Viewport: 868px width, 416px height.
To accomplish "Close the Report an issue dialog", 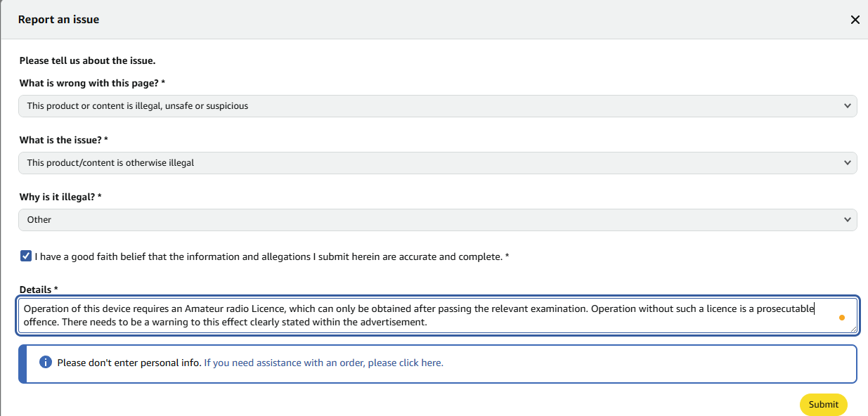I will point(855,20).
